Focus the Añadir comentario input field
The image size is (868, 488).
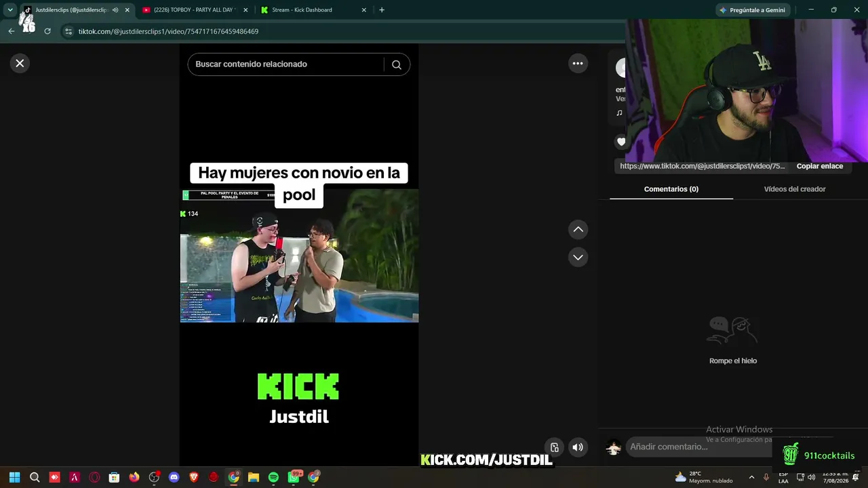(698, 447)
